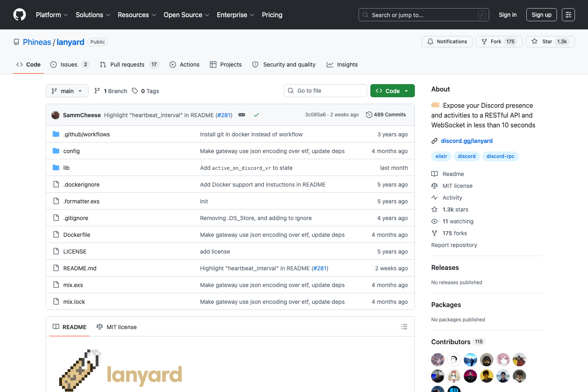Click the book icon next to Readme
This screenshot has width=588, height=392.
coord(434,174)
